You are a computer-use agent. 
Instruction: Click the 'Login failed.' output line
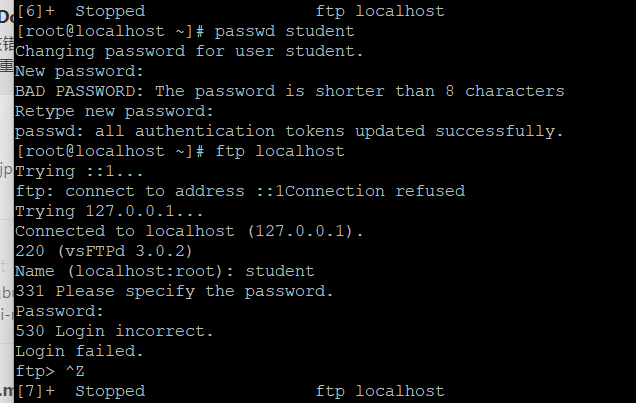tap(79, 351)
